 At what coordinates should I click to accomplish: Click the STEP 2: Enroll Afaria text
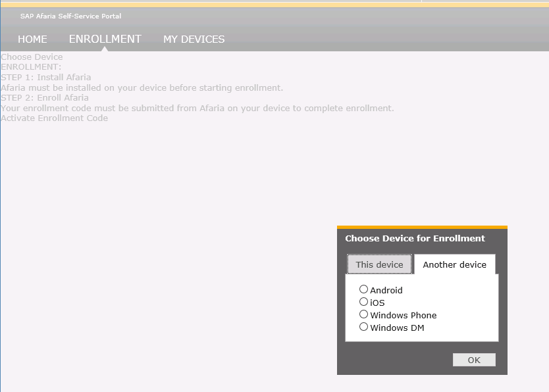[45, 97]
